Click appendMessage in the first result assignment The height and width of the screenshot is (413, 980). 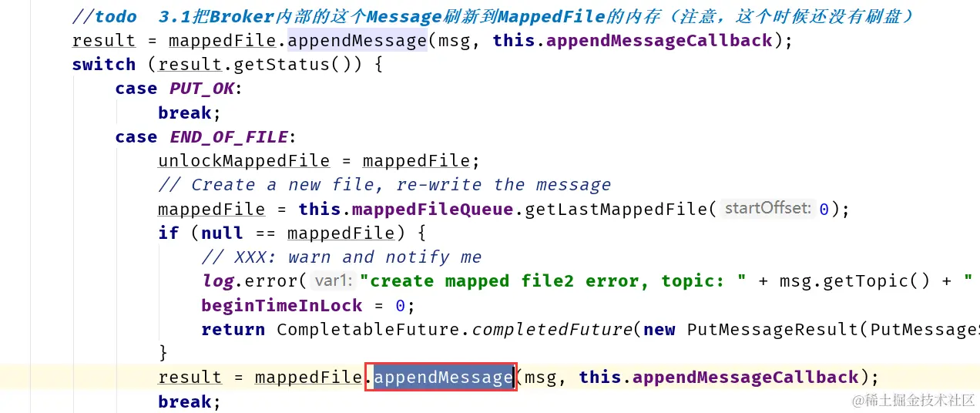pos(357,40)
